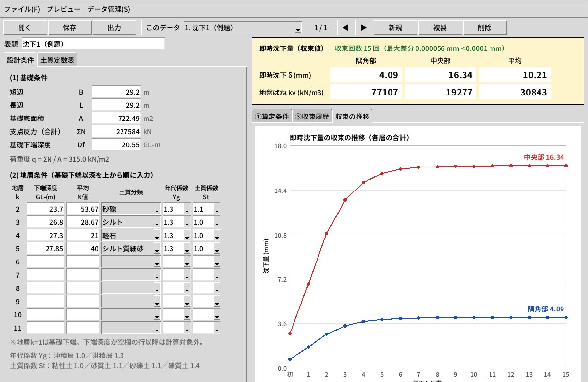Create new data with 新規 button
Image resolution: width=588 pixels, height=382 pixels.
click(395, 28)
